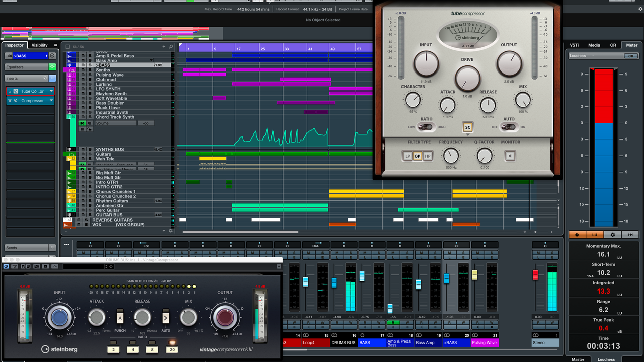
Task: Click the Pulsing Wave channel yellow fader
Action: tap(474, 274)
